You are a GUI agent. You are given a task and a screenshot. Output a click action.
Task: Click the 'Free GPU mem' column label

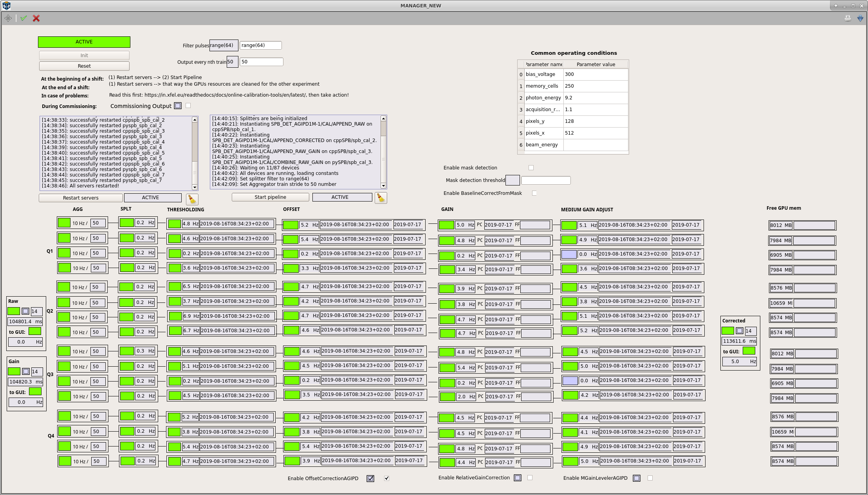[783, 208]
